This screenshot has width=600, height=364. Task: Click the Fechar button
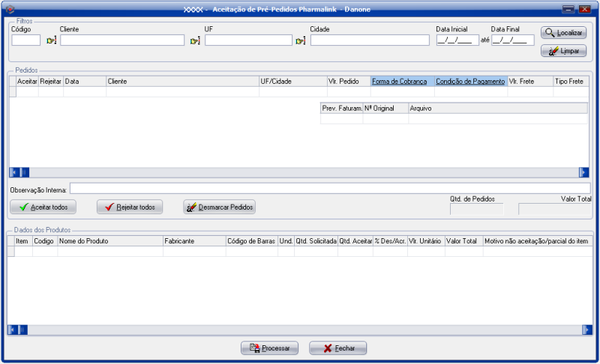338,348
